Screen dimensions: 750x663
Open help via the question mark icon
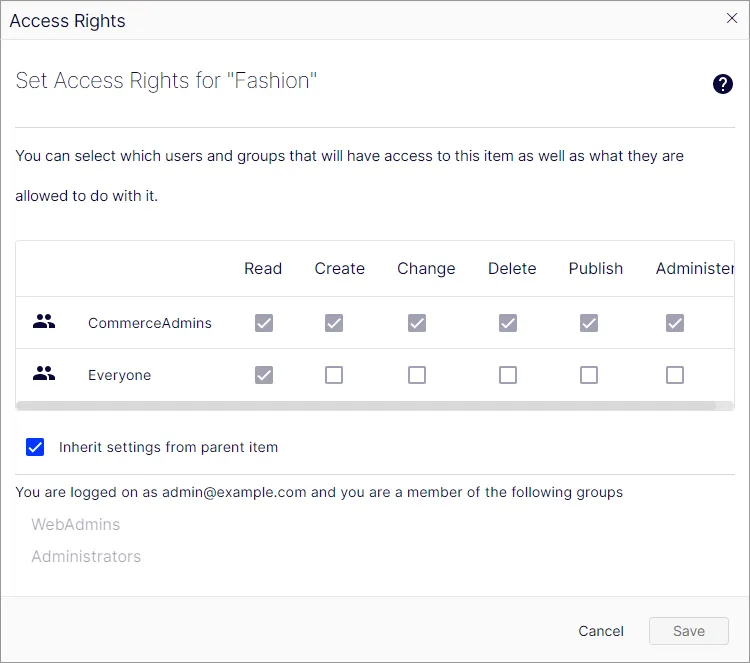point(722,84)
